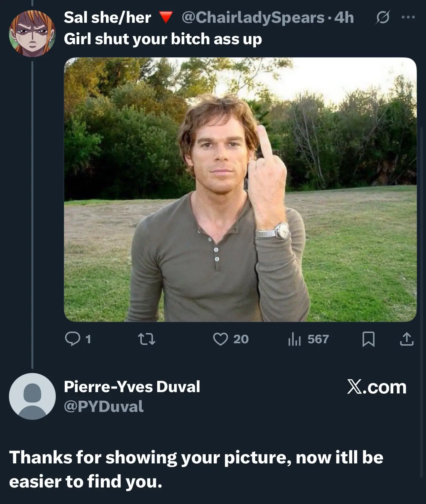
Task: Enlarge the man in grey shirt photo
Action: point(240,189)
